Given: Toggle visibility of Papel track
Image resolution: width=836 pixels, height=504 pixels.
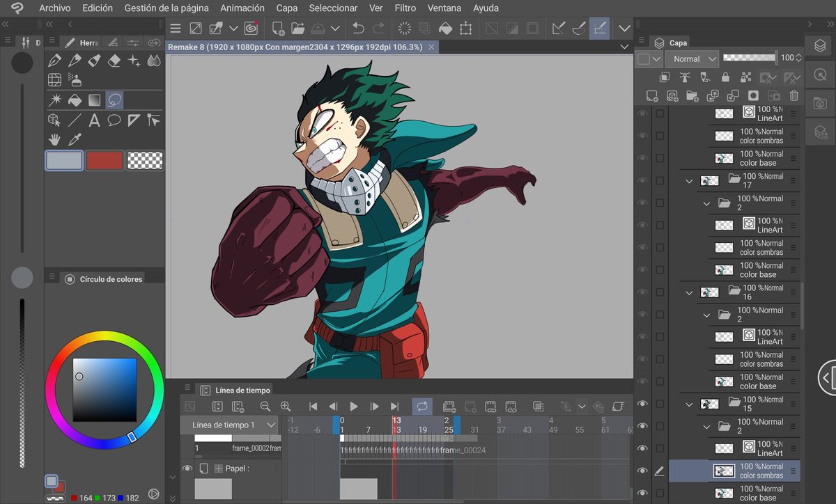Looking at the screenshot, I should click(x=187, y=468).
